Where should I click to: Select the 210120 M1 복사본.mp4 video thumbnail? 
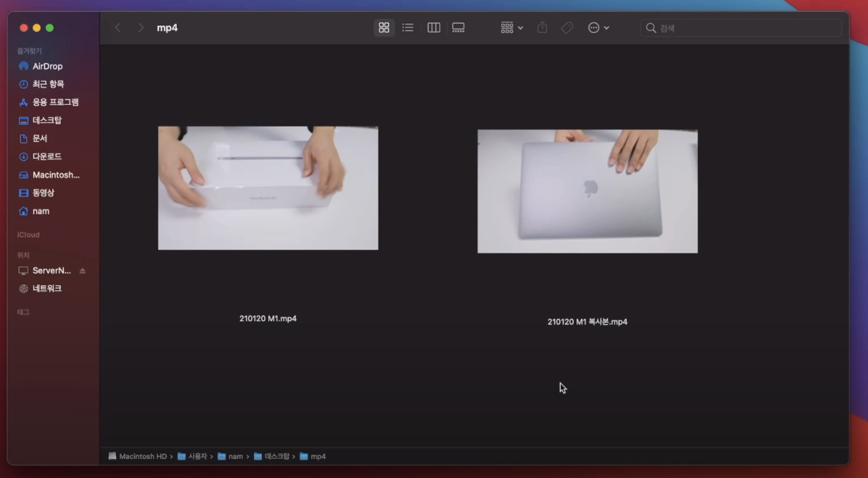coord(587,191)
